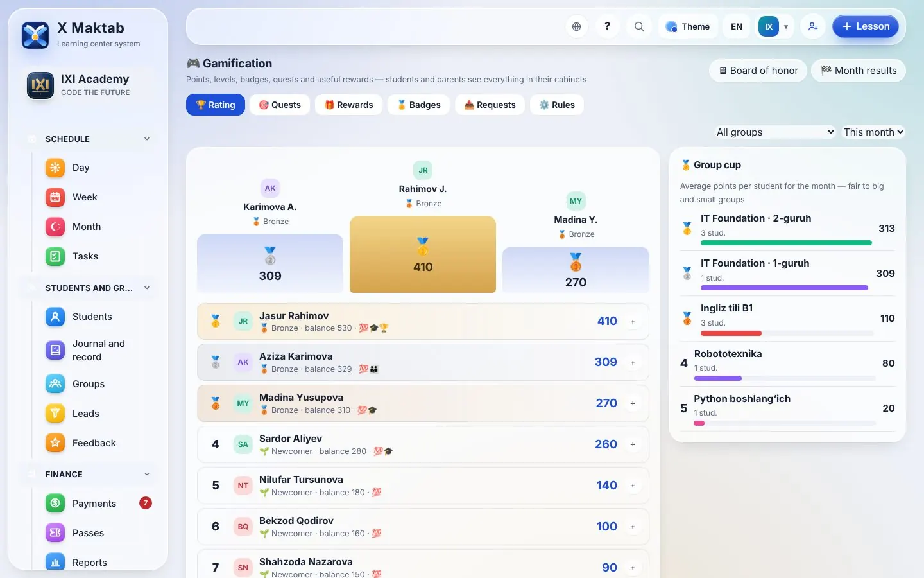Image resolution: width=924 pixels, height=578 pixels.
Task: Open Leads in sidebar
Action: point(95,414)
